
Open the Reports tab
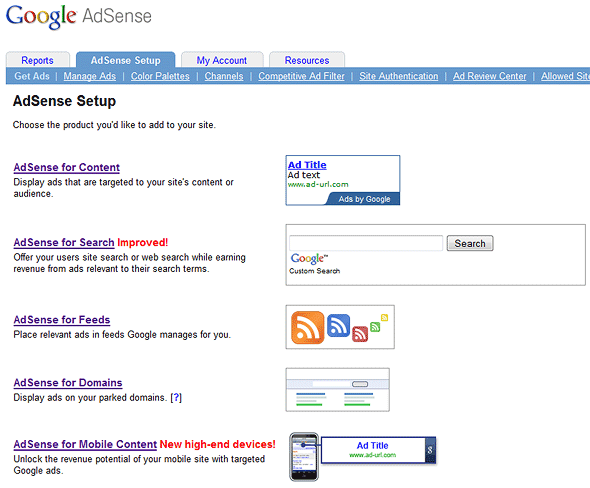pyautogui.click(x=37, y=60)
